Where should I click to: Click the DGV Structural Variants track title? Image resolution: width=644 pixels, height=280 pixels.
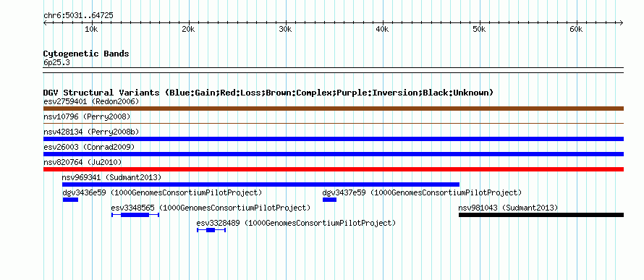[268, 93]
